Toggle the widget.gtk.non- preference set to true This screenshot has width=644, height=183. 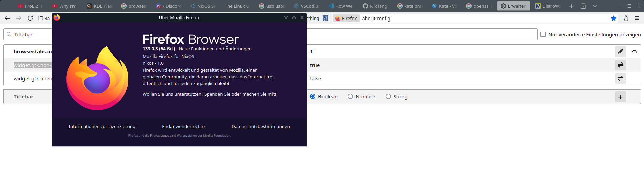coord(621,65)
